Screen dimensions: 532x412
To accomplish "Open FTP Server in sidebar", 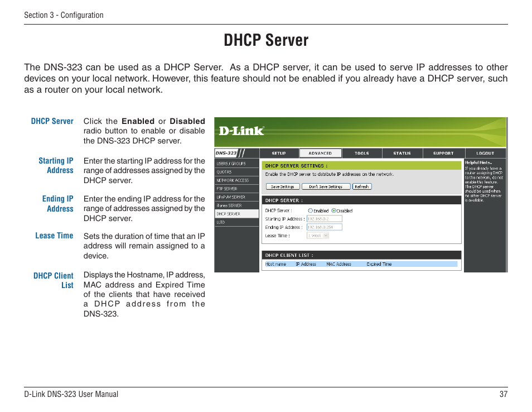I will [x=237, y=189].
